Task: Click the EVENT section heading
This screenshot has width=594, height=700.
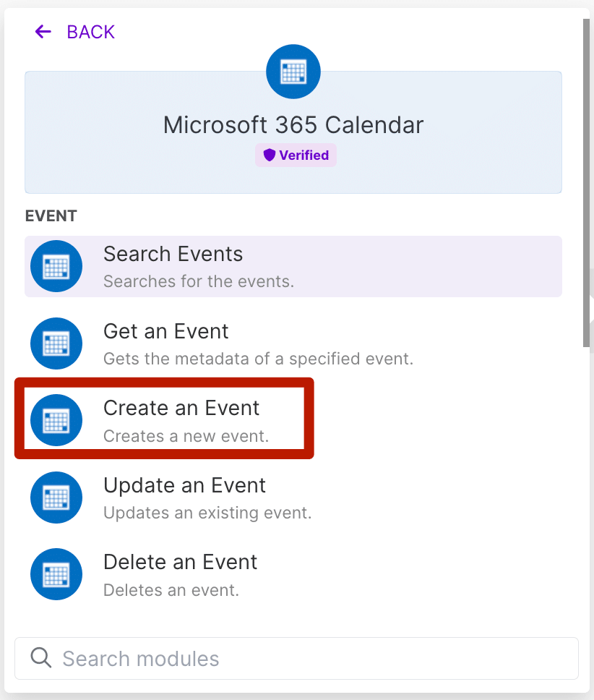Action: (51, 215)
